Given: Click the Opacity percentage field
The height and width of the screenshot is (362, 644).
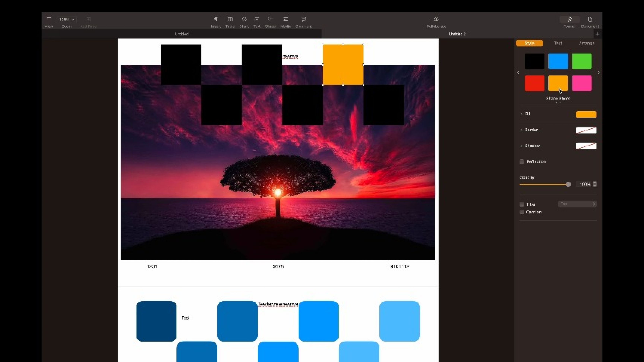Looking at the screenshot, I should [x=584, y=184].
